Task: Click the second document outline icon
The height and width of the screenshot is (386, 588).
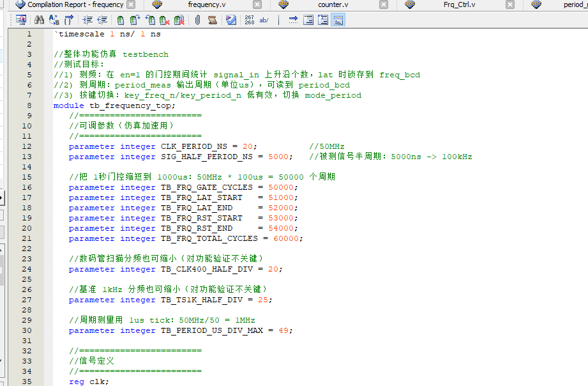Action: pyautogui.click(x=323, y=20)
